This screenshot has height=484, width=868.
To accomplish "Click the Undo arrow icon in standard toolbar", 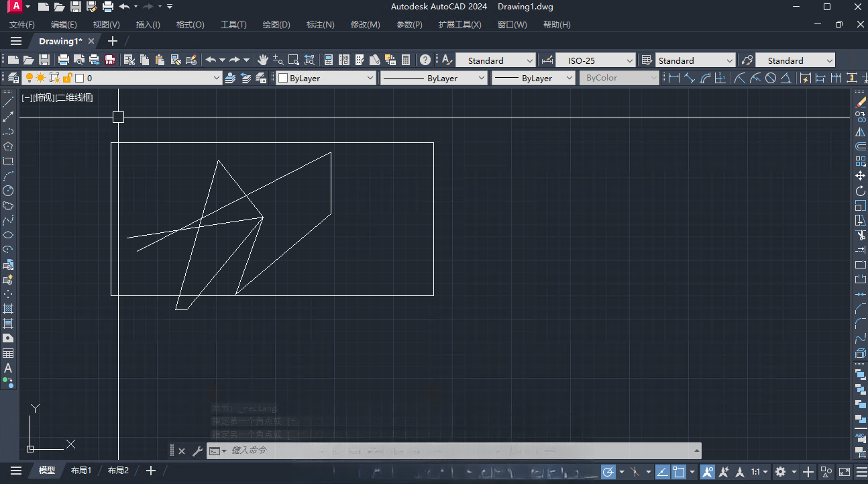I will coord(211,60).
